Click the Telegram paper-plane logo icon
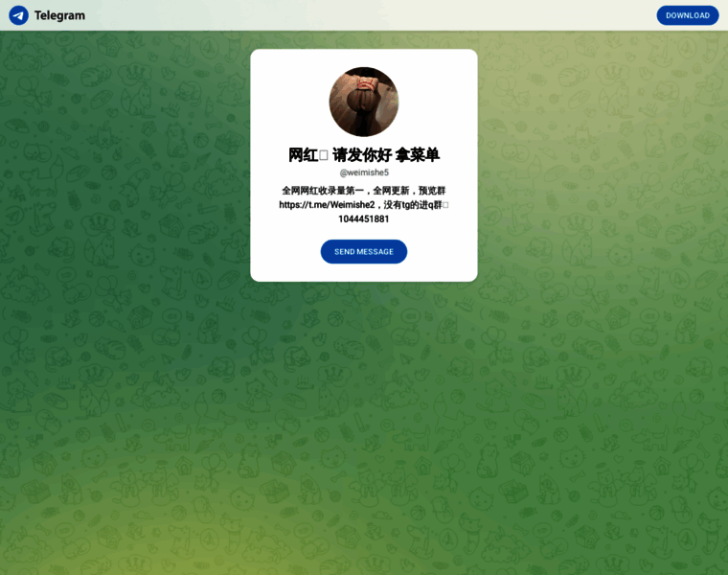The height and width of the screenshot is (575, 728). coord(18,15)
